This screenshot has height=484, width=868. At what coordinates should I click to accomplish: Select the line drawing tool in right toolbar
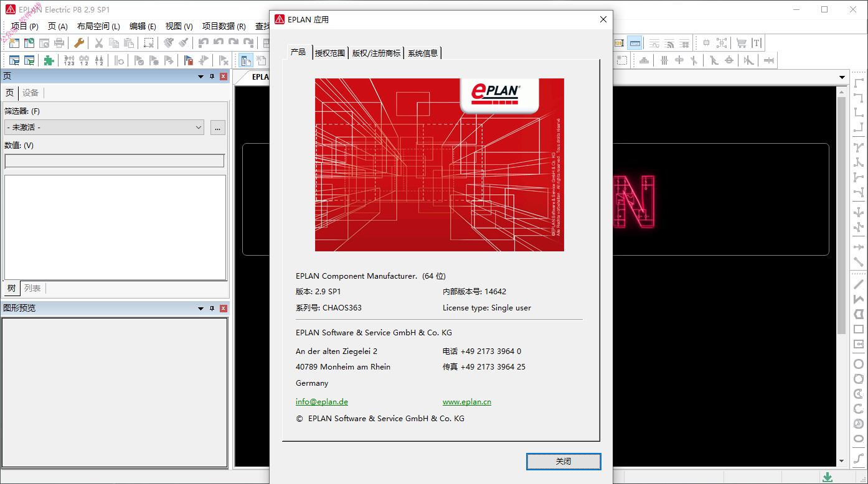(x=859, y=284)
